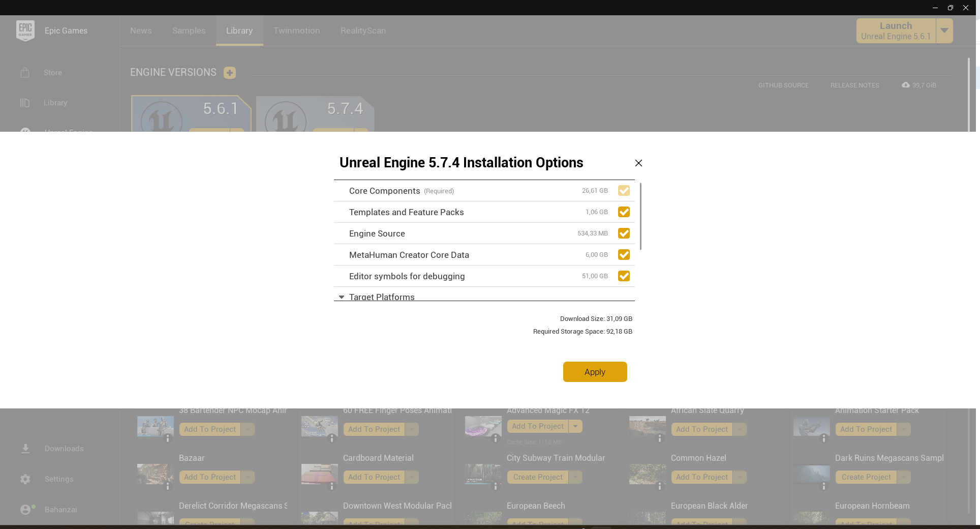Minimize the Epic Games Launcher window
The image size is (980, 529).
935,8
